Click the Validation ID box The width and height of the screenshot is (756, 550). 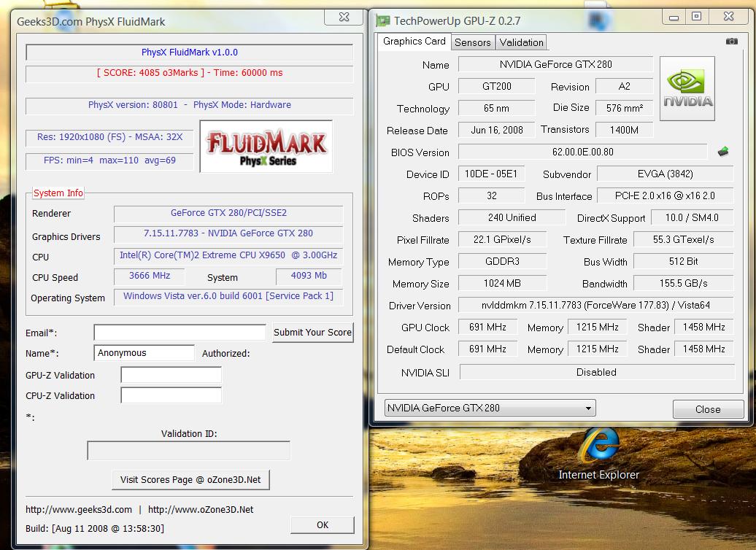click(x=188, y=451)
